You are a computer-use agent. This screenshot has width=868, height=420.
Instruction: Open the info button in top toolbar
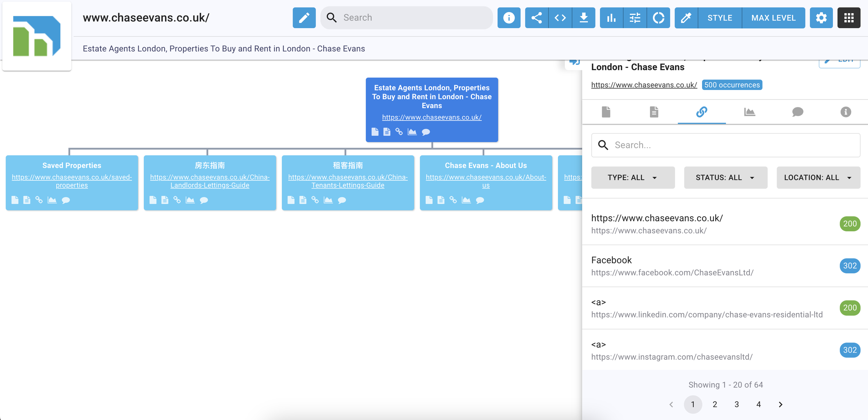tap(509, 18)
